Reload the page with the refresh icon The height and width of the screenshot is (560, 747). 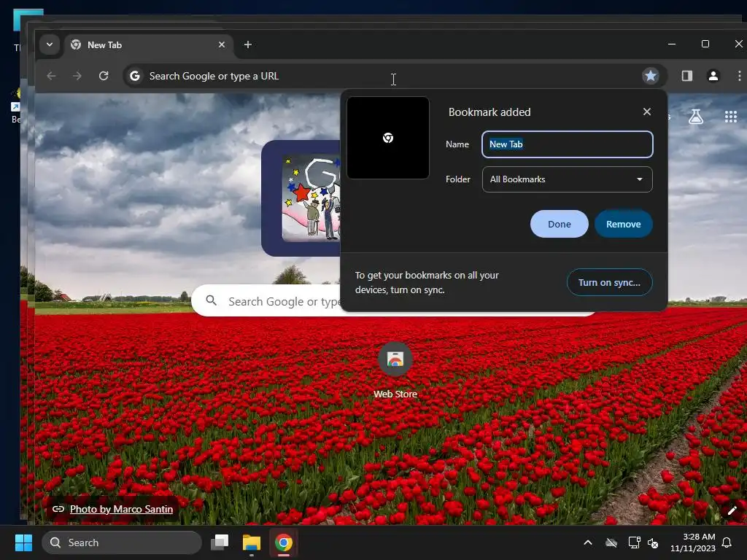[104, 76]
